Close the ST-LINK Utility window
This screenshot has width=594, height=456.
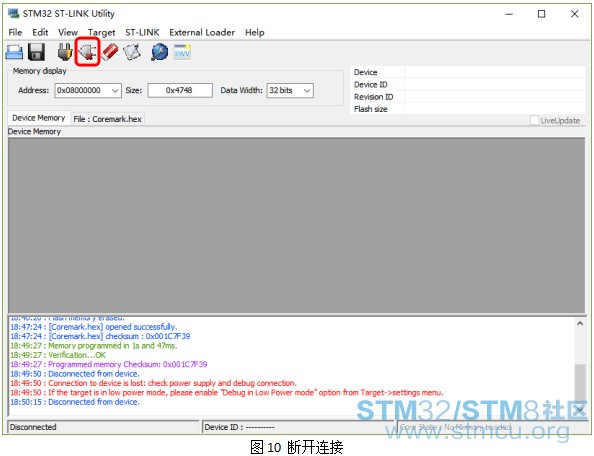tap(574, 14)
